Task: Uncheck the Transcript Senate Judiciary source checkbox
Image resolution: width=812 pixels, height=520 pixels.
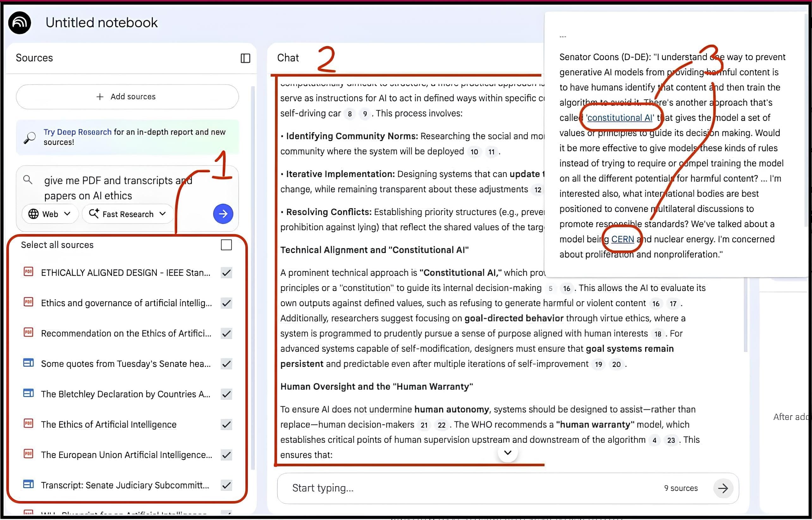Action: pos(226,485)
